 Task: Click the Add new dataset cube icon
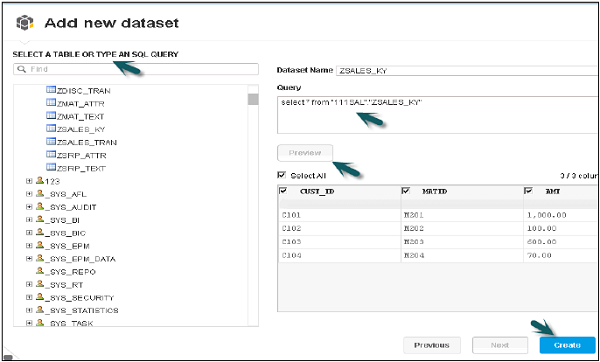point(24,23)
